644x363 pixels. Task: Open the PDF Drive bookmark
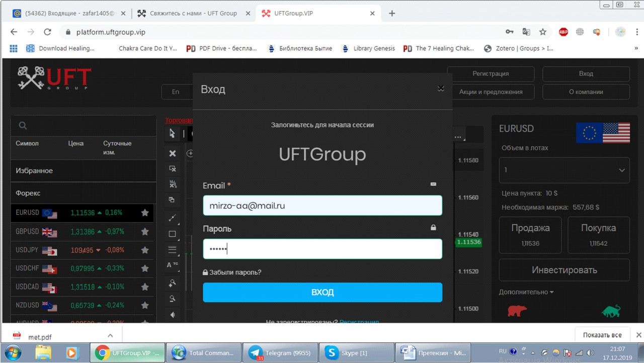point(222,48)
